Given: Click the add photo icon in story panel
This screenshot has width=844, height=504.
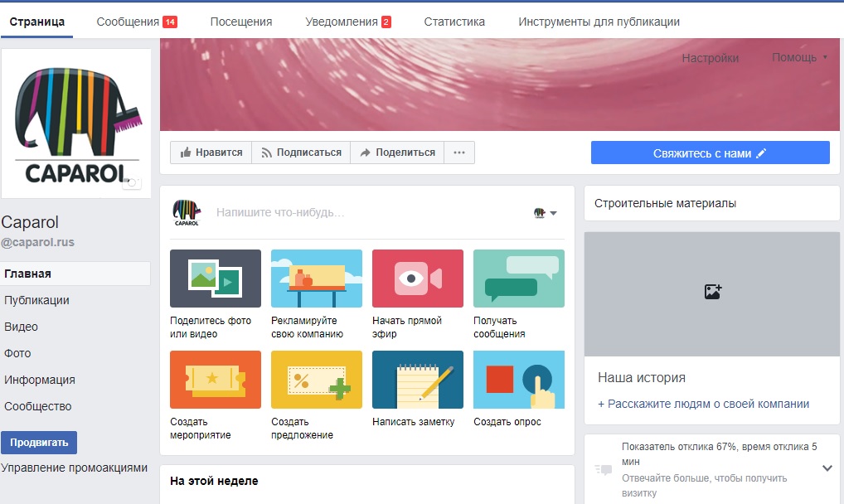Looking at the screenshot, I should click(x=713, y=292).
